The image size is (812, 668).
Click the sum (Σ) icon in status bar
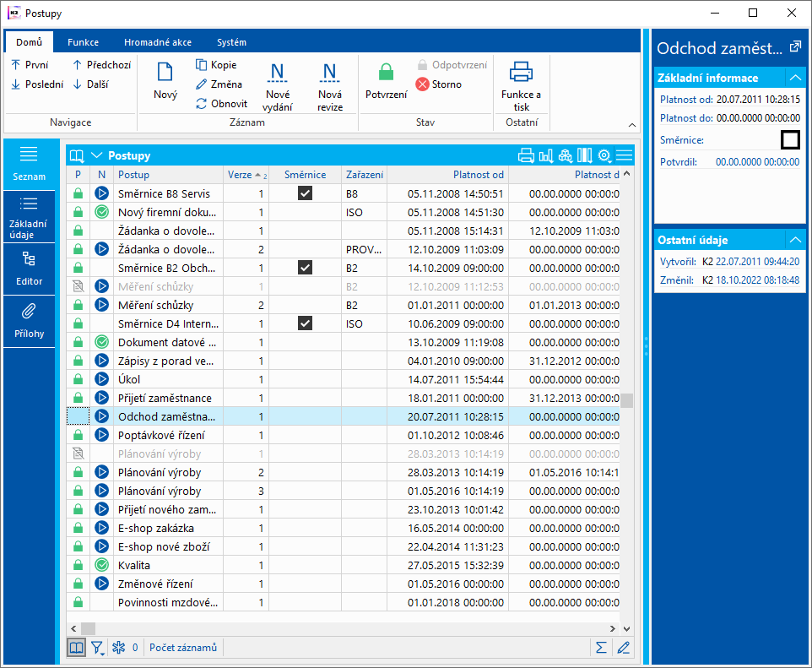coord(601,648)
